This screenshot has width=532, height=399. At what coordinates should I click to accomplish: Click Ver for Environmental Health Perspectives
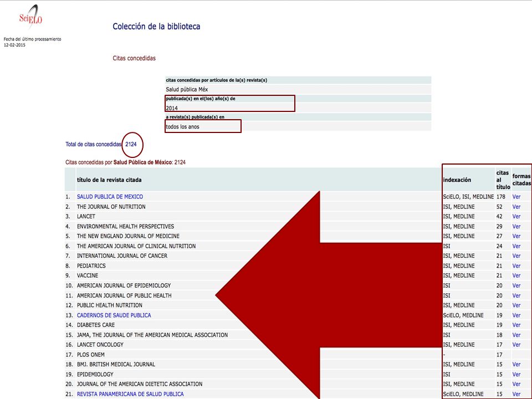click(516, 226)
